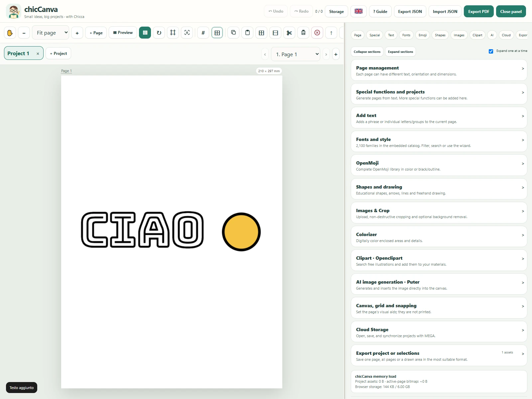Viewport: 532px width, 399px height.
Task: Jump to the Emoji panel tab
Action: tap(423, 35)
